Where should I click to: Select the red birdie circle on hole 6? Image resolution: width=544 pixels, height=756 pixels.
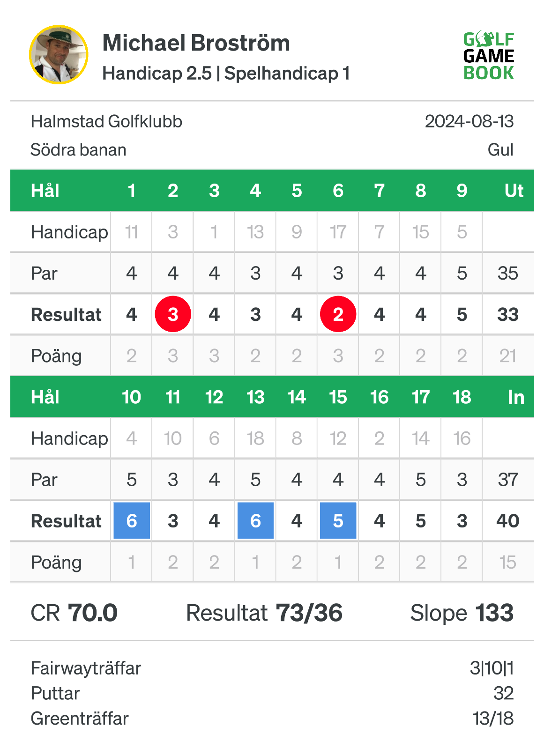click(338, 314)
